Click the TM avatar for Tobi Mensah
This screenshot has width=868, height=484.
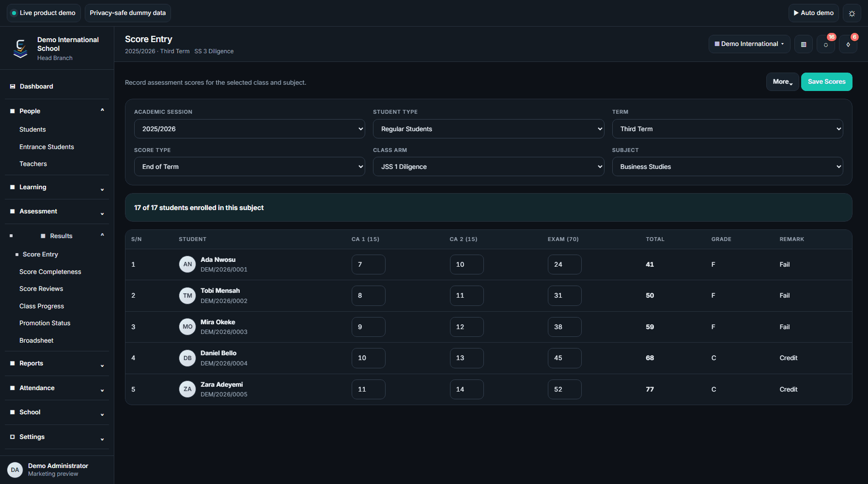[x=187, y=296]
